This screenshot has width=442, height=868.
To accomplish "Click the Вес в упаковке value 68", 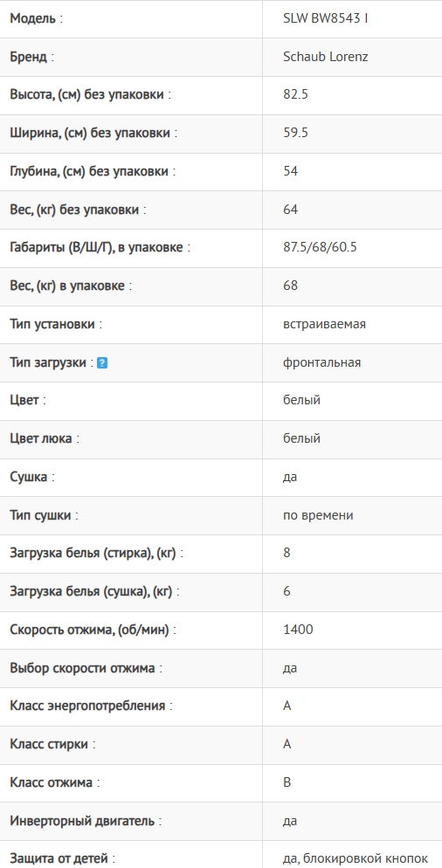I will click(x=290, y=286).
